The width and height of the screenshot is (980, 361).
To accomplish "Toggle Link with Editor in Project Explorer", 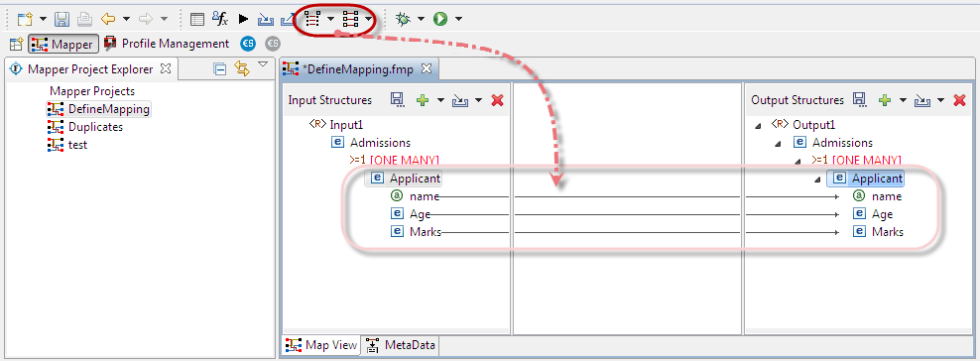I will [242, 68].
